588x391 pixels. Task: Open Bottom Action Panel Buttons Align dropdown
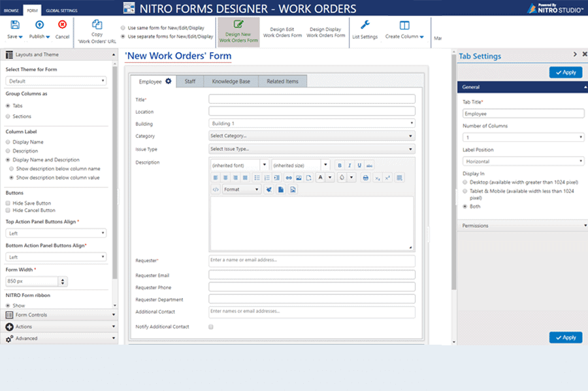56,257
